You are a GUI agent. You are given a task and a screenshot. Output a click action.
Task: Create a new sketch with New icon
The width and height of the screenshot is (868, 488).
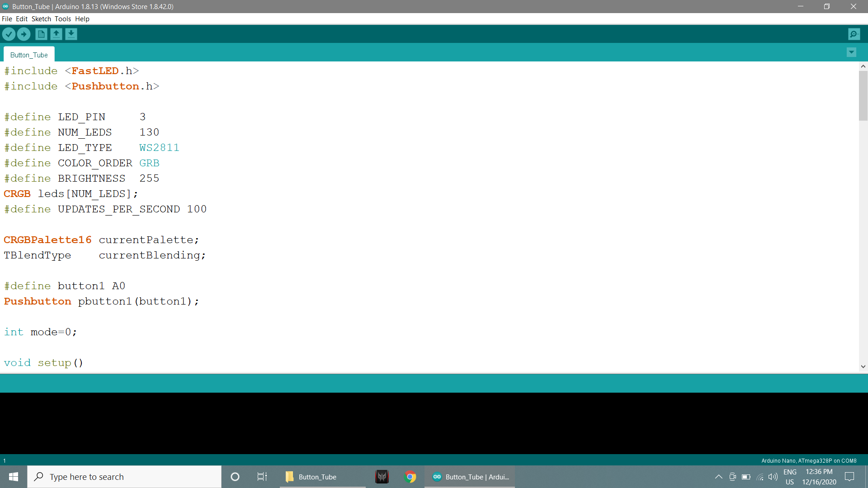(x=41, y=34)
